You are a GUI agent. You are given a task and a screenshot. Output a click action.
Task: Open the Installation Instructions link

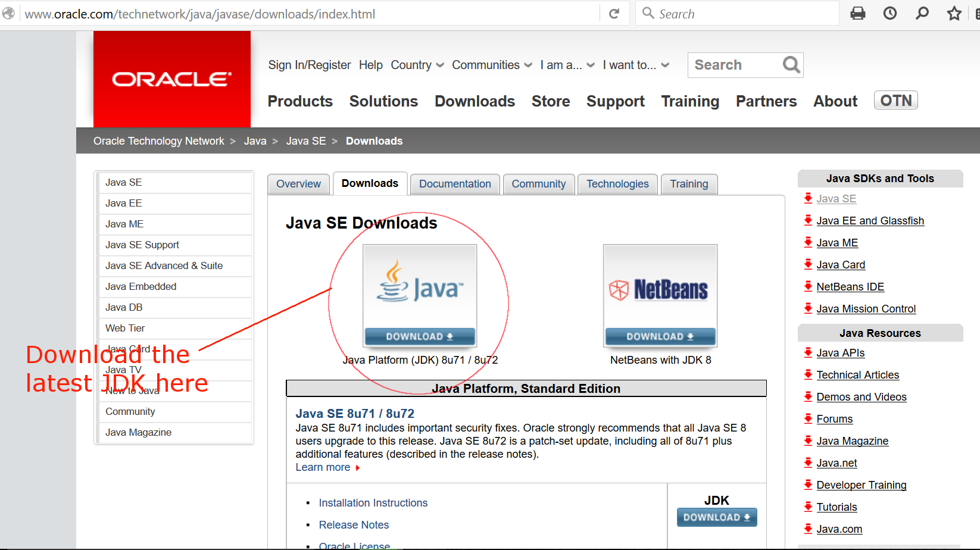pos(373,502)
